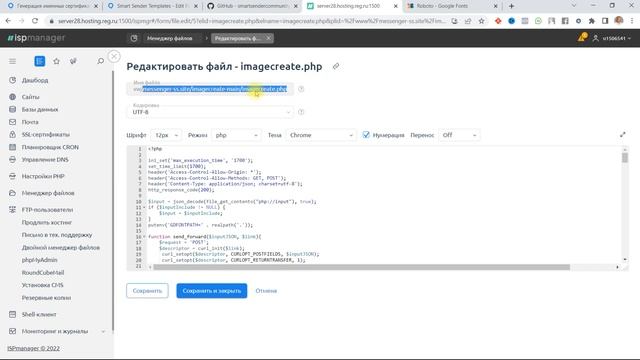
Task: Open Планировщик CRON section
Action: click(x=50, y=147)
